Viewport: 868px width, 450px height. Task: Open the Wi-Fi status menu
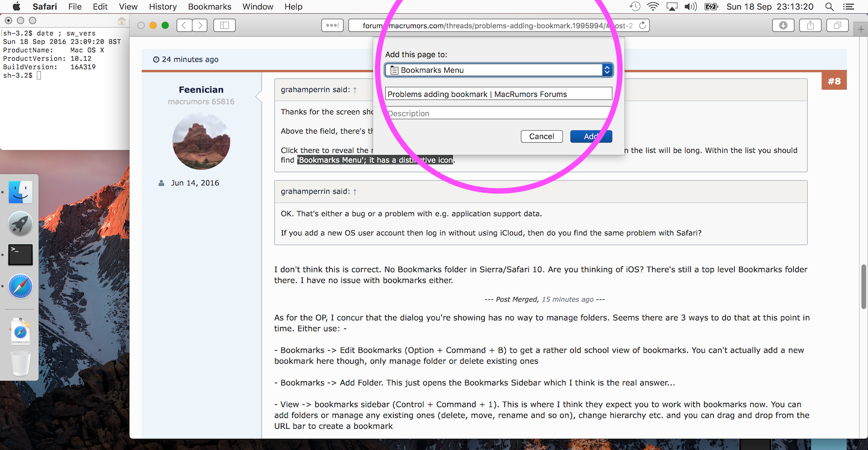tap(653, 7)
